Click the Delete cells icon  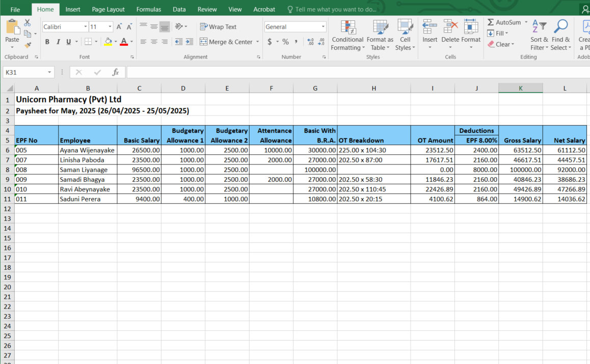[450, 27]
